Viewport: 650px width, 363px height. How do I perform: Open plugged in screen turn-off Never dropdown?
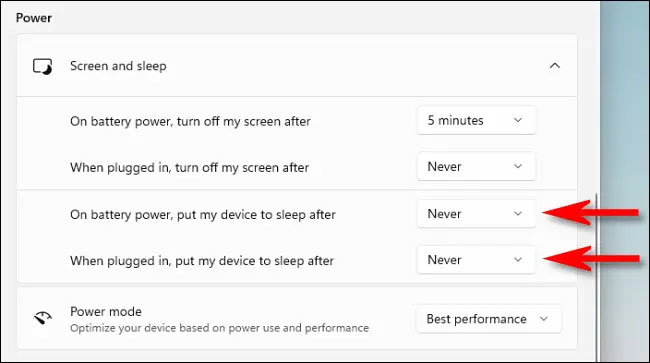click(476, 167)
